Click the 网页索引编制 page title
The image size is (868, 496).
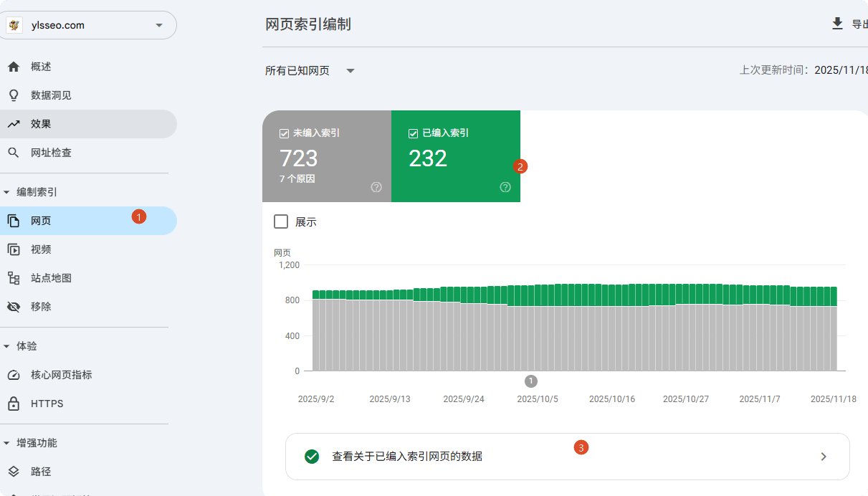(x=308, y=24)
